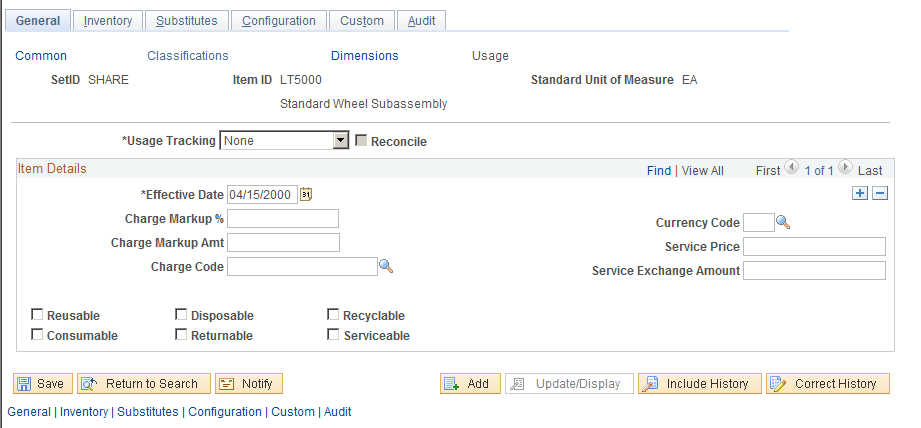This screenshot has width=921, height=428.
Task: Click the Find link in Item Details
Action: [659, 170]
